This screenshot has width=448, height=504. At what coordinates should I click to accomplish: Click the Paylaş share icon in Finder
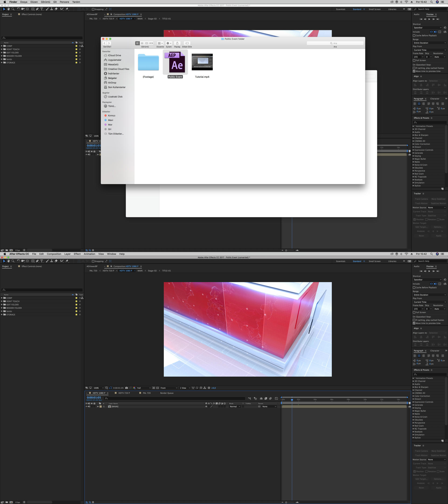point(177,43)
